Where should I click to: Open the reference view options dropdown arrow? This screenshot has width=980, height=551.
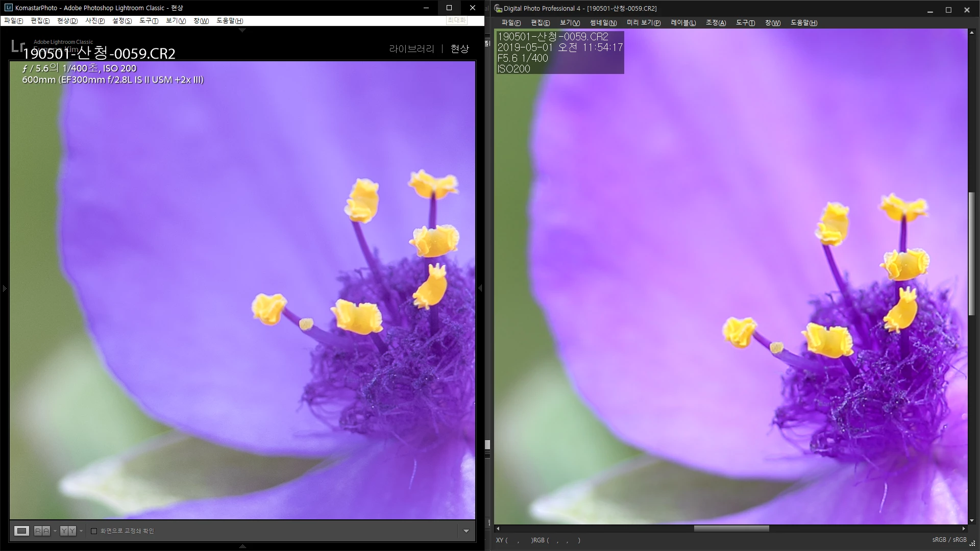click(55, 531)
